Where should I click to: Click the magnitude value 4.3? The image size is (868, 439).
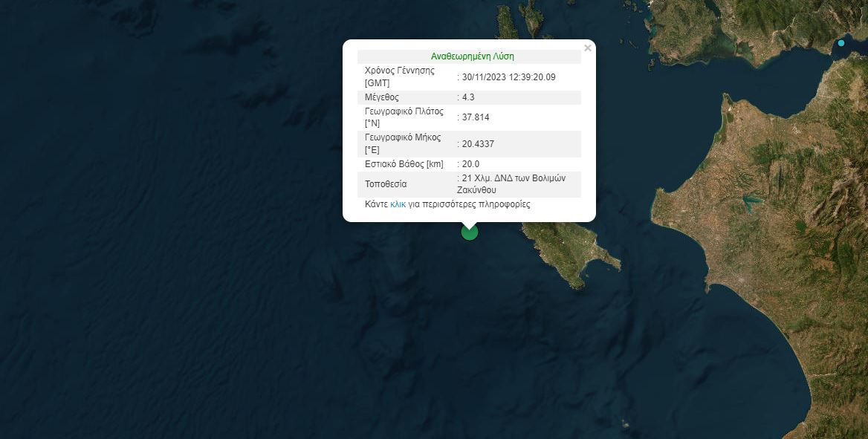[469, 97]
